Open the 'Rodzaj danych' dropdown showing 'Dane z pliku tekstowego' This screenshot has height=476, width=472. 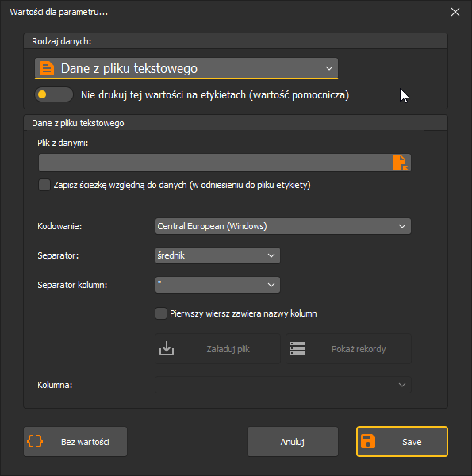186,68
